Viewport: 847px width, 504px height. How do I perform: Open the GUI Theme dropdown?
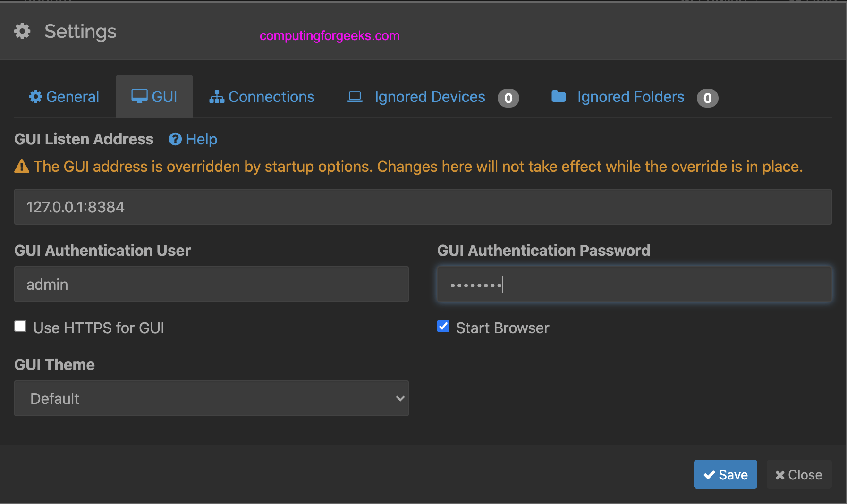tap(211, 398)
